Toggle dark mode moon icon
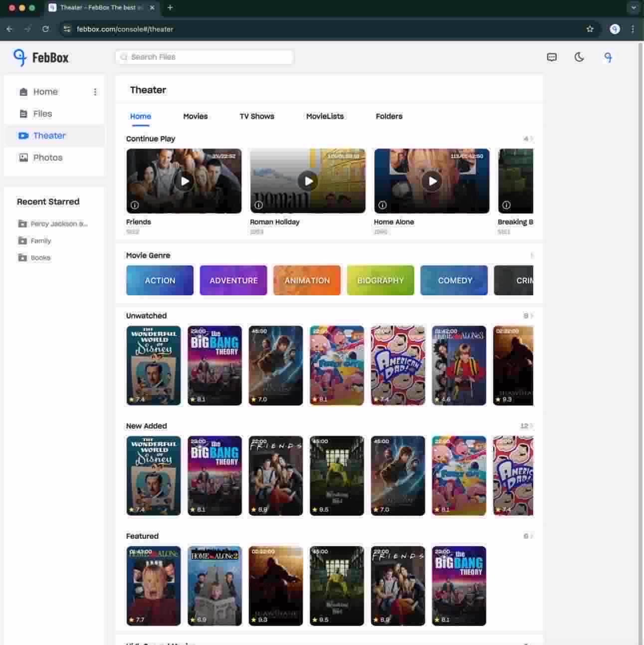This screenshot has height=645, width=644. (579, 57)
